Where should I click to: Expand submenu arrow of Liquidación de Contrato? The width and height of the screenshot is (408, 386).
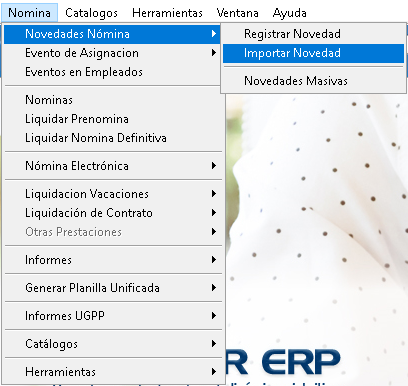214,213
